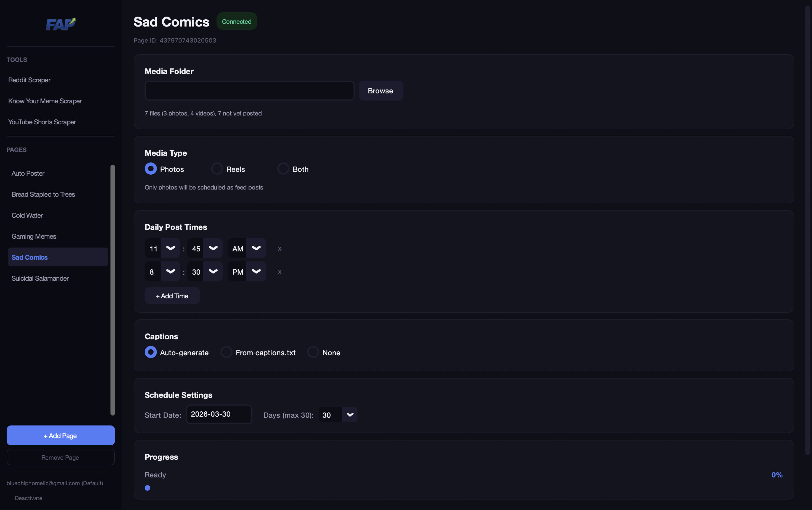Open the Reddit Scraper tool
Image resolution: width=812 pixels, height=510 pixels.
[29, 80]
